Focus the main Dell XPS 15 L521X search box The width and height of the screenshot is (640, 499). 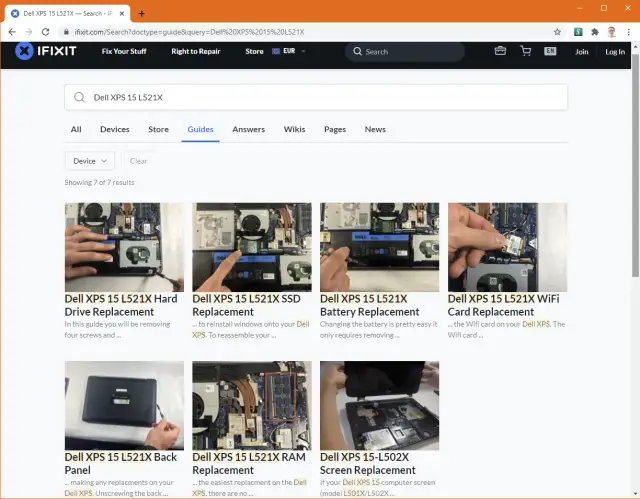pyautogui.click(x=316, y=97)
